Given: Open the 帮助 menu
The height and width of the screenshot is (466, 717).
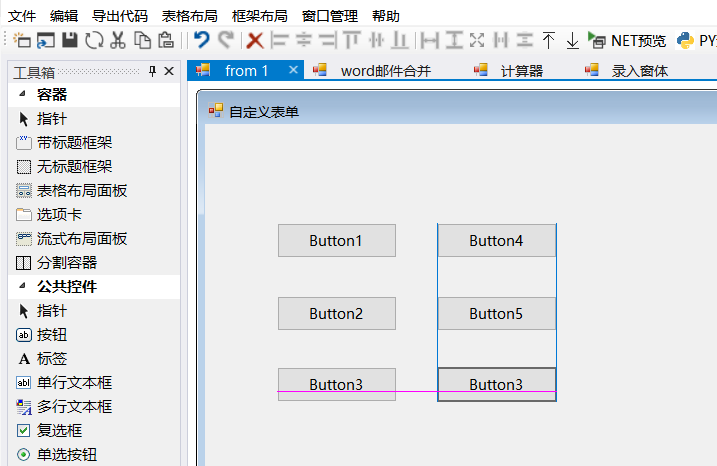Looking at the screenshot, I should (x=385, y=16).
